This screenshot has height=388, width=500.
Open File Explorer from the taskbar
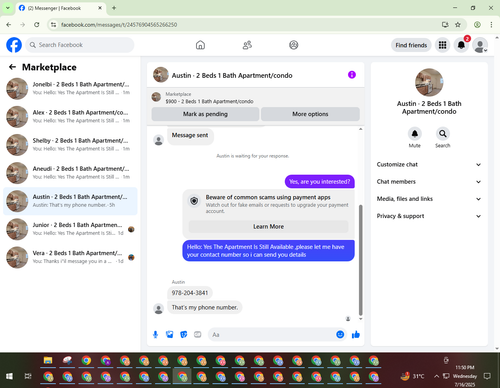click(x=48, y=361)
